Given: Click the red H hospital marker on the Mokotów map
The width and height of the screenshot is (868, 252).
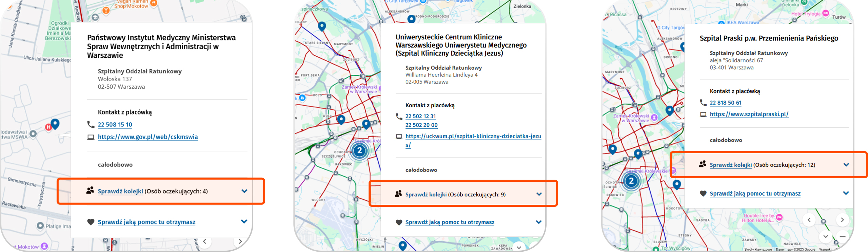Looking at the screenshot, I should (x=48, y=127).
